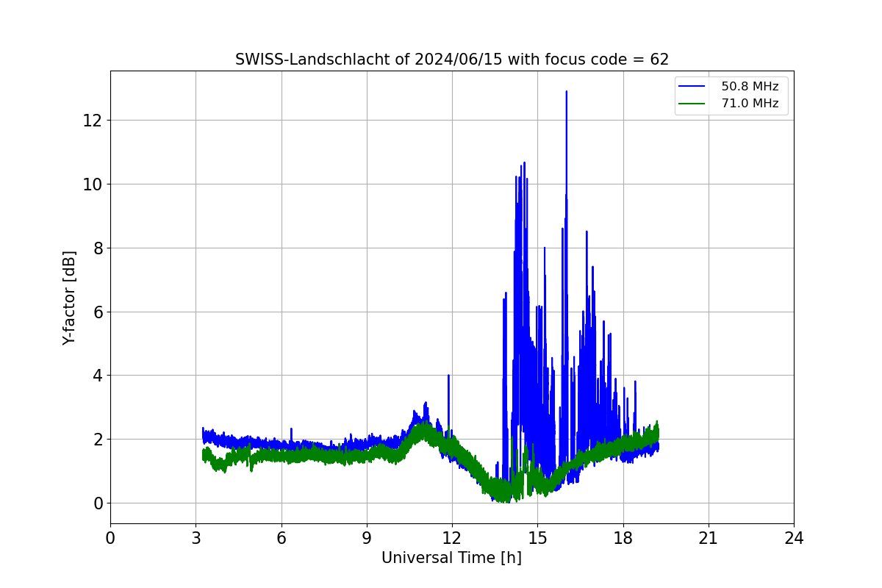
Task: Click y-axis tick label 10
Action: [x=92, y=184]
